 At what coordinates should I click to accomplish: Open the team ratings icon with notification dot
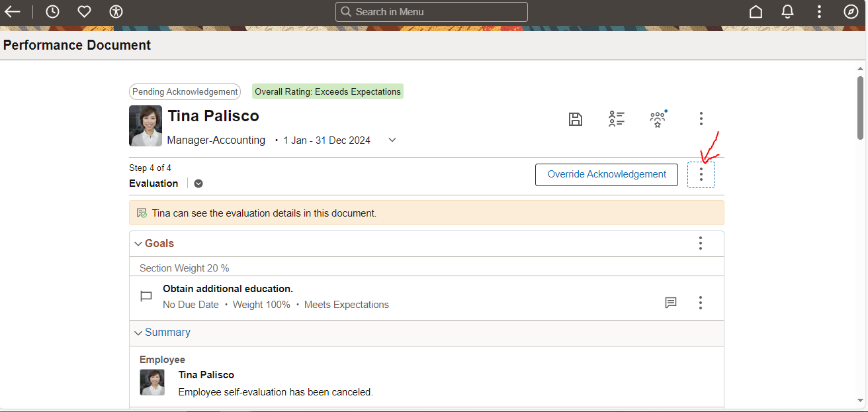tap(658, 119)
